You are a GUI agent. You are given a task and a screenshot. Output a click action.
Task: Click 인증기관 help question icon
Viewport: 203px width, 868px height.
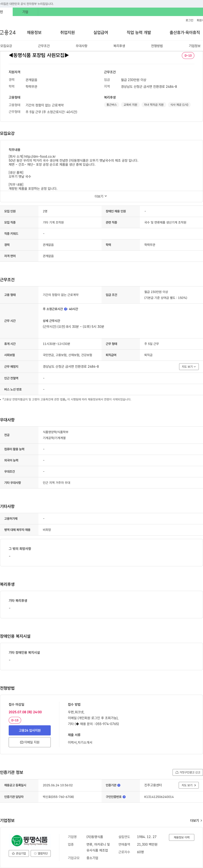119,785
